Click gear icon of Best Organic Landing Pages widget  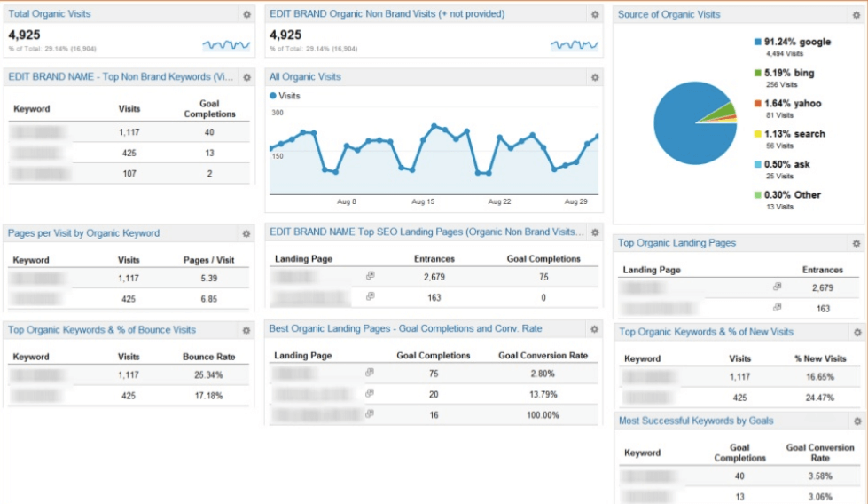pos(595,329)
